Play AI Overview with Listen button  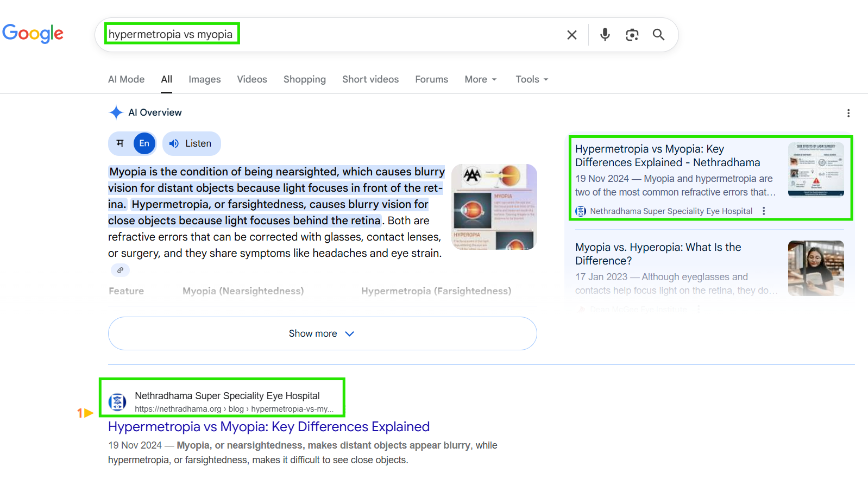[191, 143]
